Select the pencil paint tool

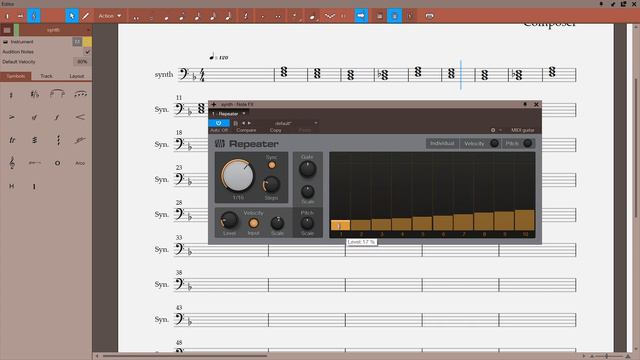tap(86, 16)
